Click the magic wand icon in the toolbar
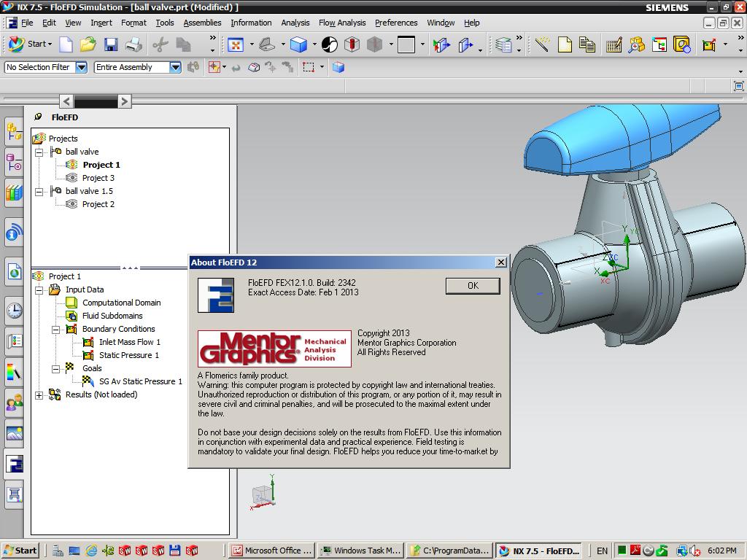Viewport: 747px width, 560px height. (x=542, y=45)
